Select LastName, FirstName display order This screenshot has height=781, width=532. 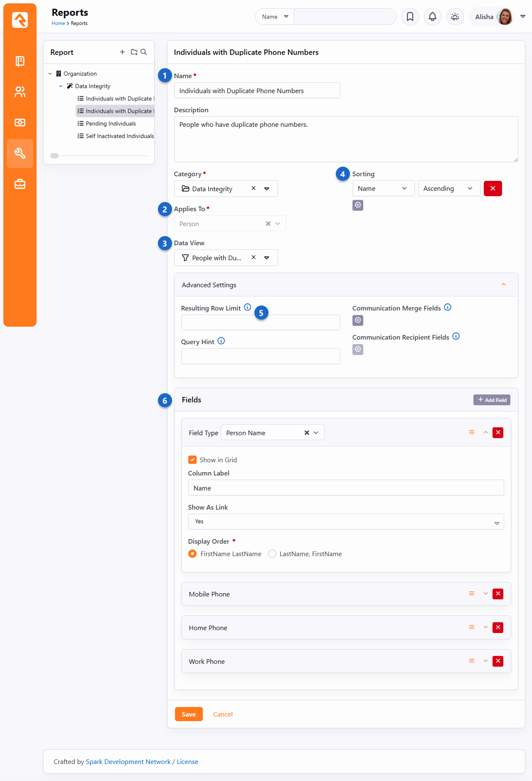point(272,554)
